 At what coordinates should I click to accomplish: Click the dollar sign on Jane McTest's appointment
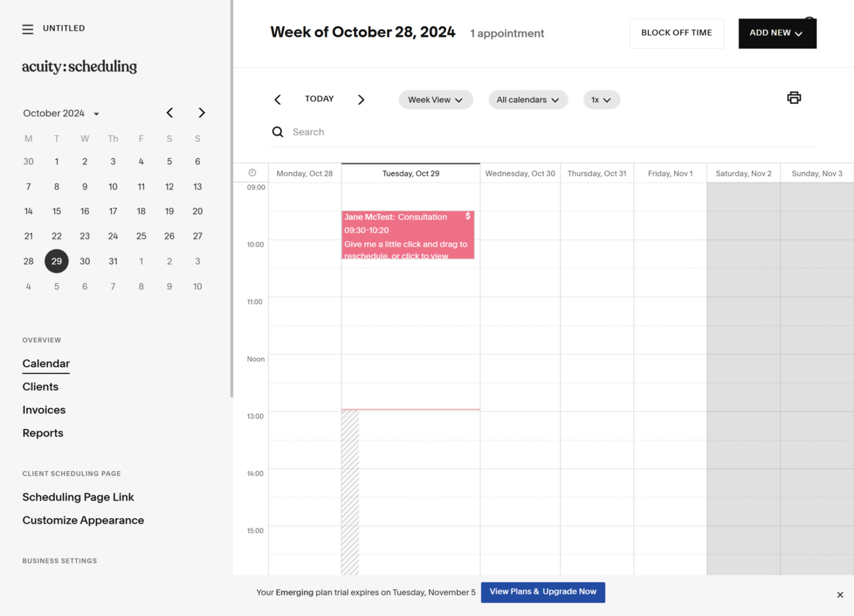coord(468,216)
